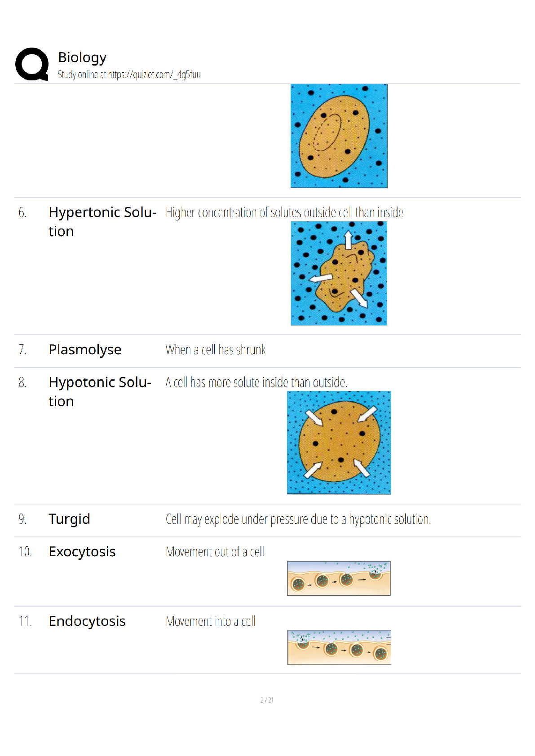Image resolution: width=535 pixels, height=756 pixels.
Task: Click item number 6 in the list
Action: click(22, 213)
